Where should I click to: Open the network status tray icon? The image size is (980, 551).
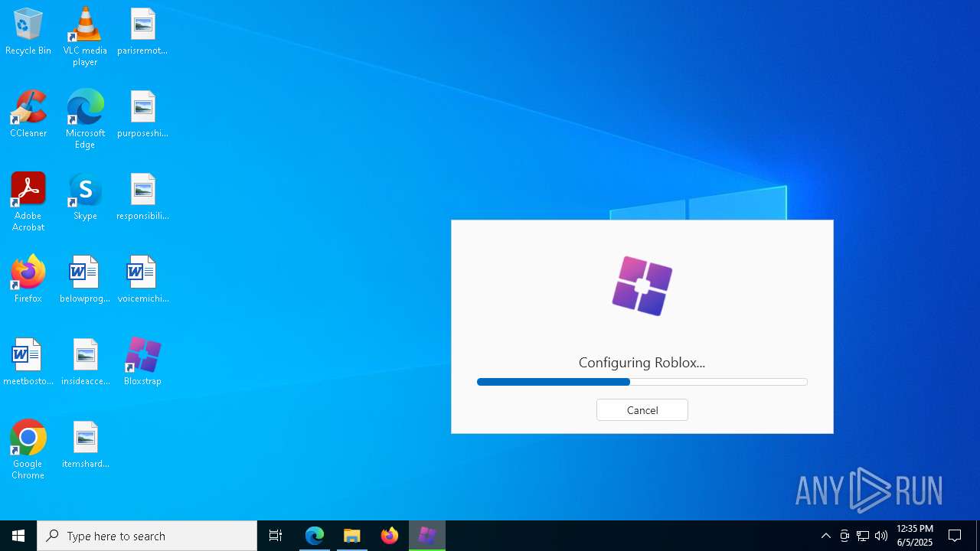[863, 536]
